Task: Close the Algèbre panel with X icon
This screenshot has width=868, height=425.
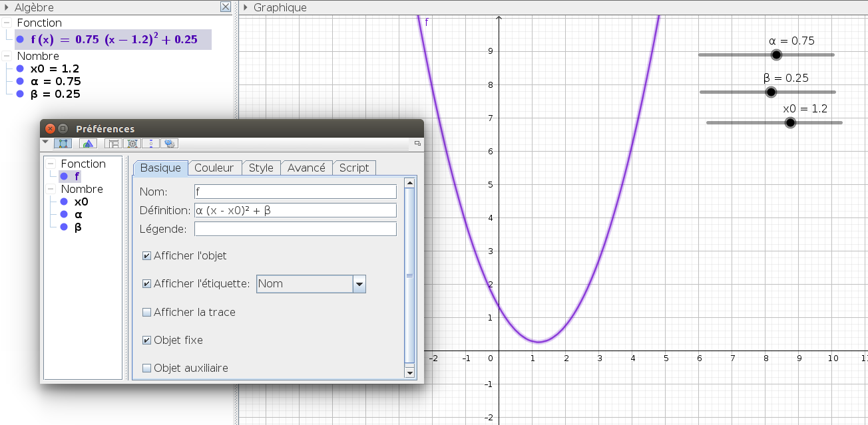Action: pos(226,7)
